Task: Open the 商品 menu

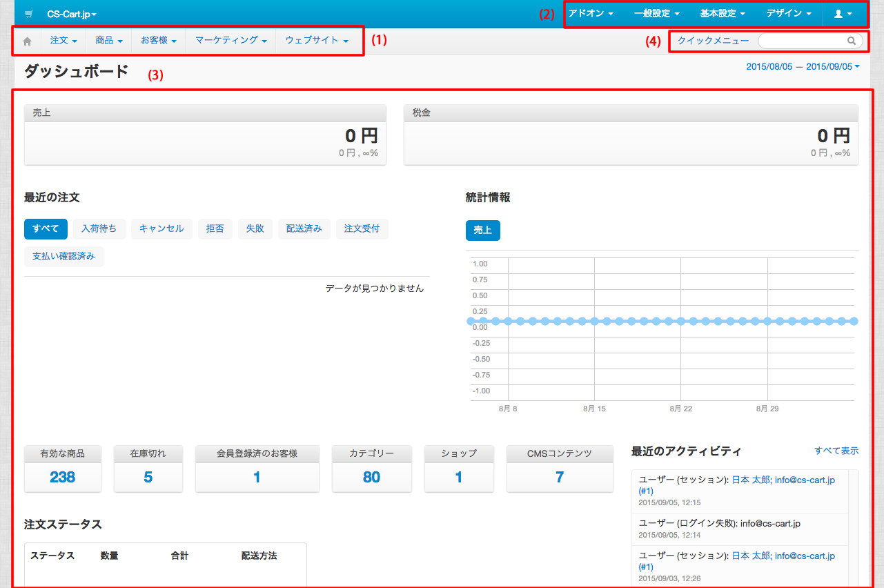Action: click(109, 41)
